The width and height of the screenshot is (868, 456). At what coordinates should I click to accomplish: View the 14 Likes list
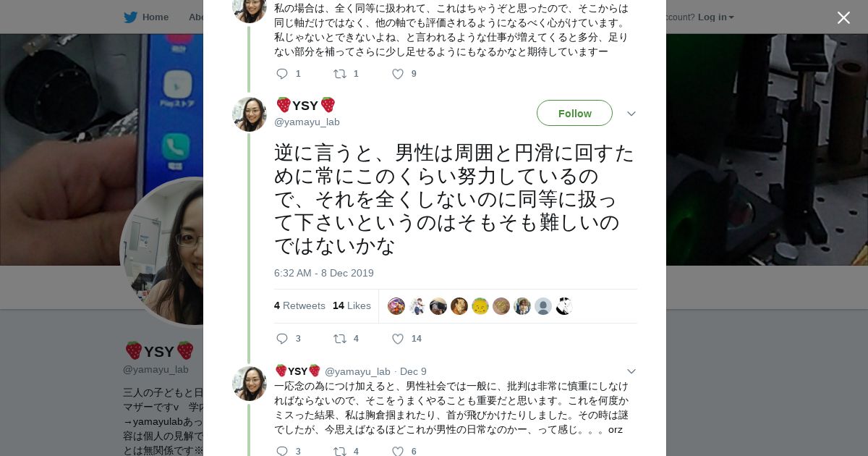pyautogui.click(x=352, y=305)
